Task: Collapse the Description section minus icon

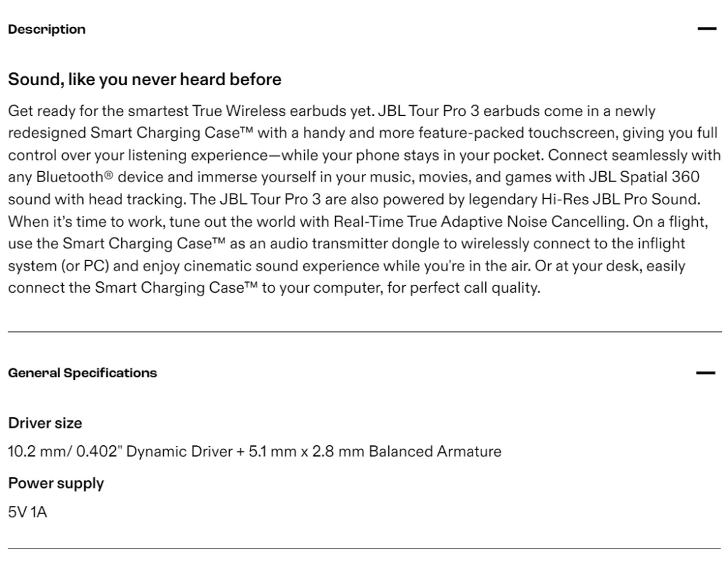Action: [x=706, y=29]
